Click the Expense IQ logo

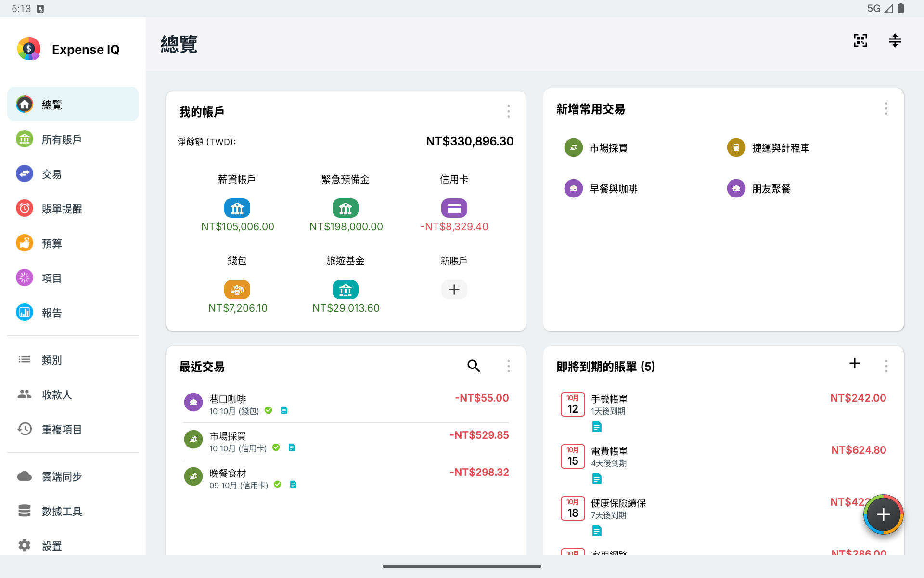click(x=29, y=49)
